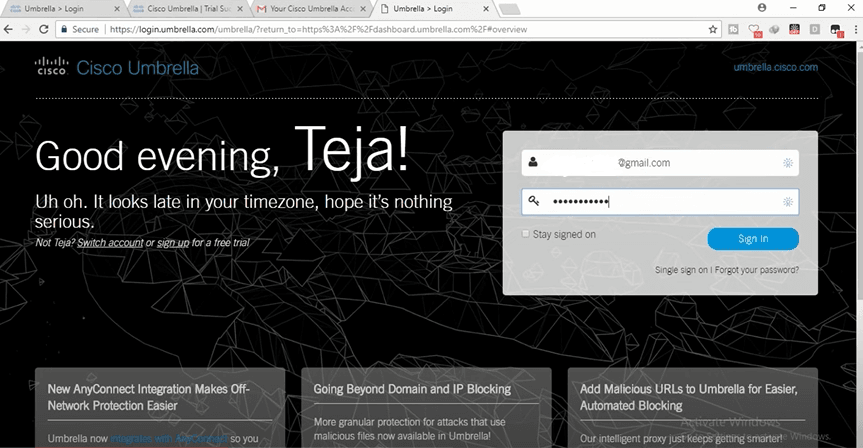Open Add Malicious URLs to Umbrella card
This screenshot has width=863, height=448.
tap(692, 407)
